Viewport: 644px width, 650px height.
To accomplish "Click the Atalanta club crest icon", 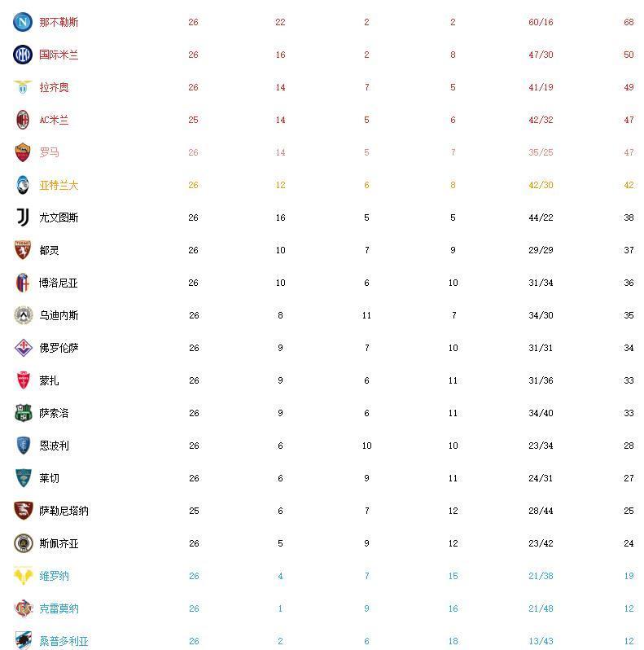I will point(22,185).
